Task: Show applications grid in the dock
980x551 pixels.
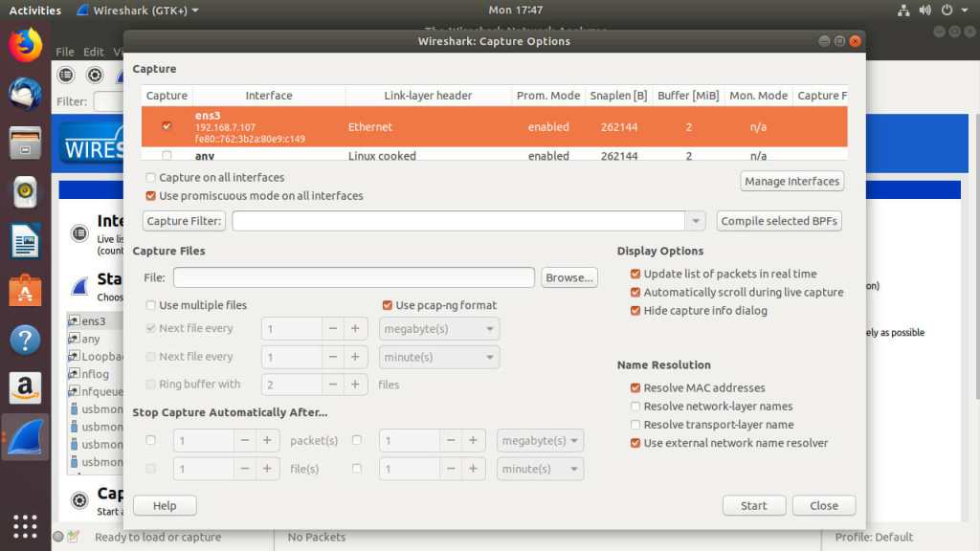Action: (x=25, y=527)
